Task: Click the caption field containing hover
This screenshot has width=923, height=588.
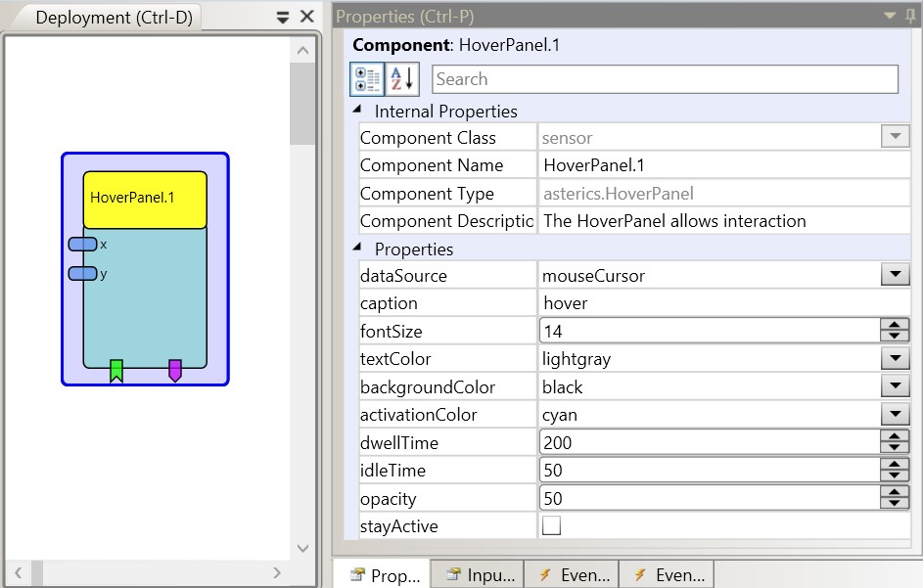Action: pyautogui.click(x=724, y=303)
